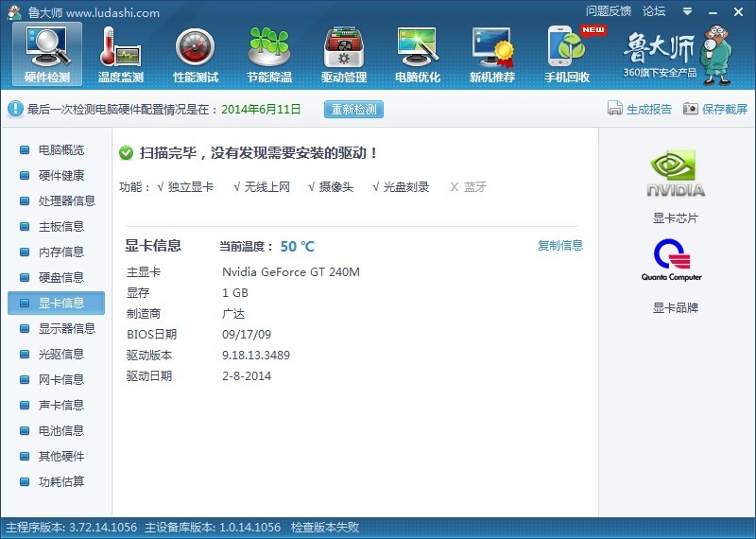Screen dimensions: 756x539
Task: Click the 摄像头 feature label
Action: [x=336, y=187]
